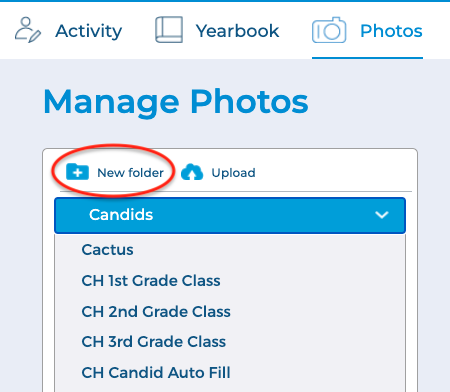Screen dimensions: 450x392
Task: Click the Photos camera icon
Action: [329, 30]
